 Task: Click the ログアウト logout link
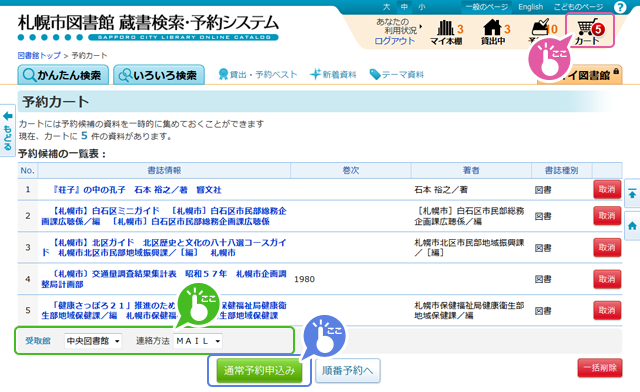[394, 41]
